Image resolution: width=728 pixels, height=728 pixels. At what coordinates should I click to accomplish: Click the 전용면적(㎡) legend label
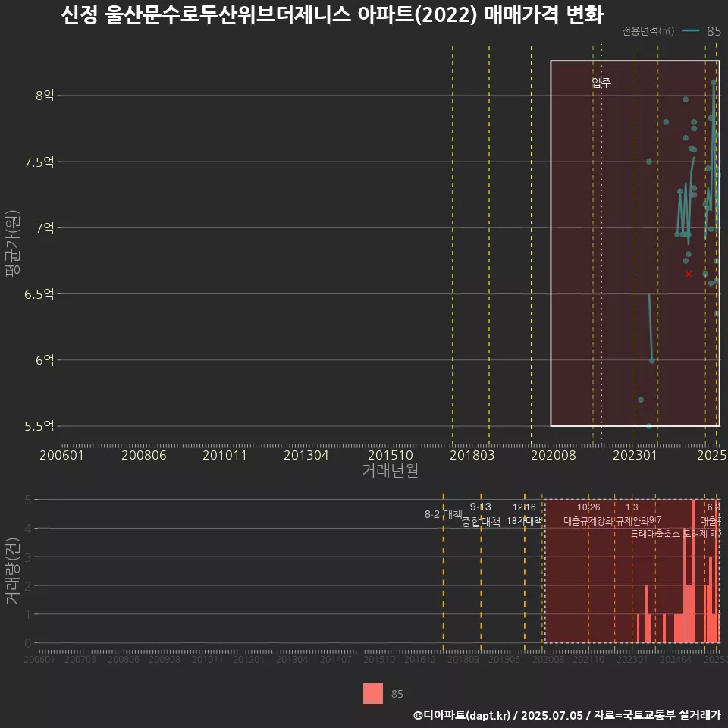[648, 30]
